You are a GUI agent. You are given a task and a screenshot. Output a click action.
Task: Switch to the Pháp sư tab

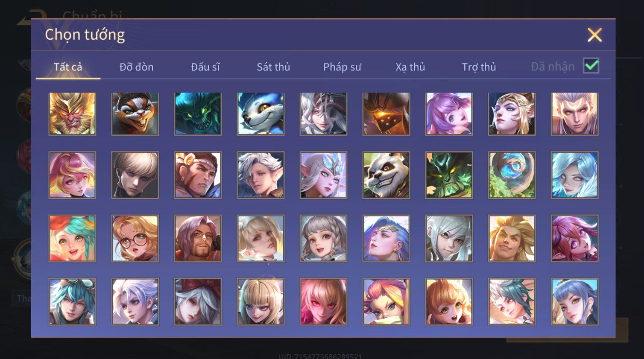click(342, 67)
